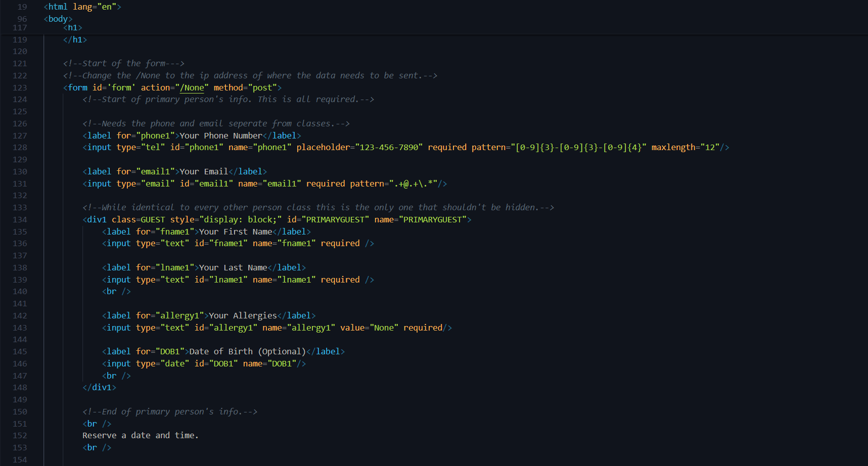Click the email pattern ".+@.+\.*"

pyautogui.click(x=413, y=184)
